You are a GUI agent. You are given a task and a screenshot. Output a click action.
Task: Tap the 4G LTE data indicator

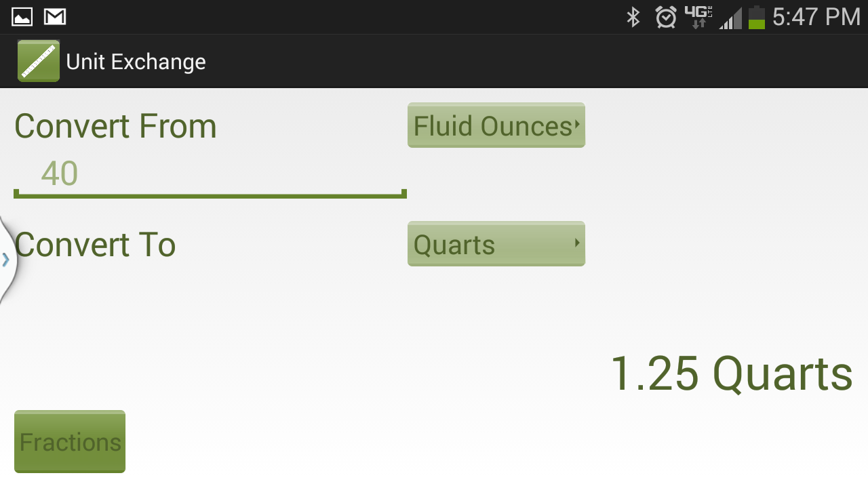[698, 17]
